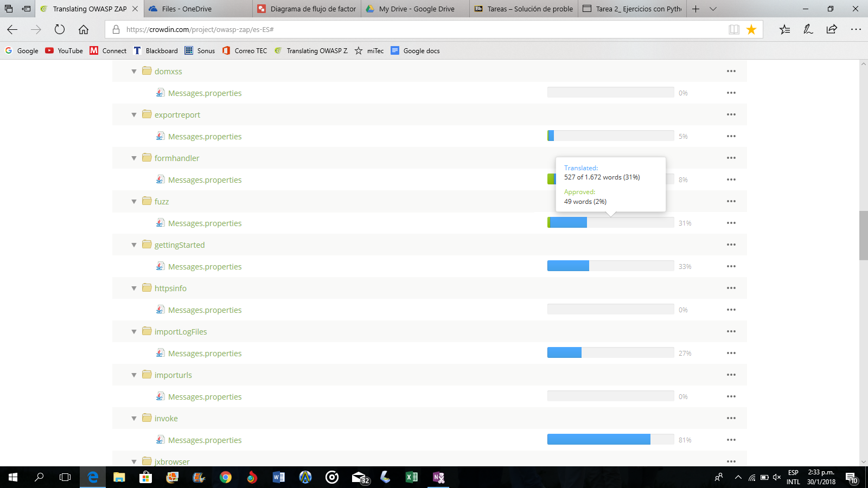Open Messages.properties under exportreport
This screenshot has width=868, height=488.
tap(205, 137)
